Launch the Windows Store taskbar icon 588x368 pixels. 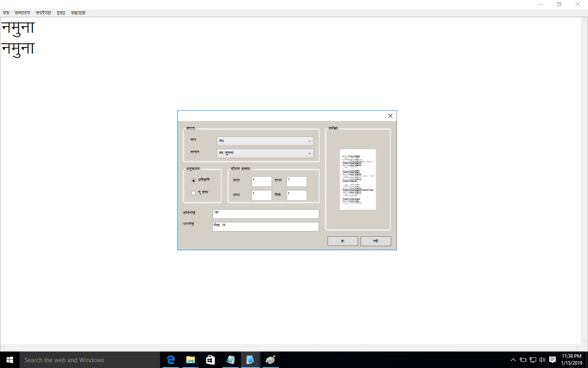point(210,360)
